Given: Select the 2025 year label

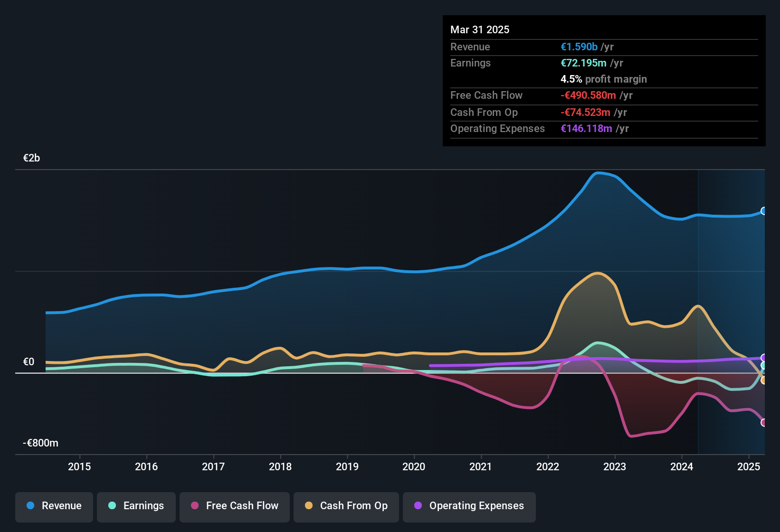Looking at the screenshot, I should click(749, 466).
